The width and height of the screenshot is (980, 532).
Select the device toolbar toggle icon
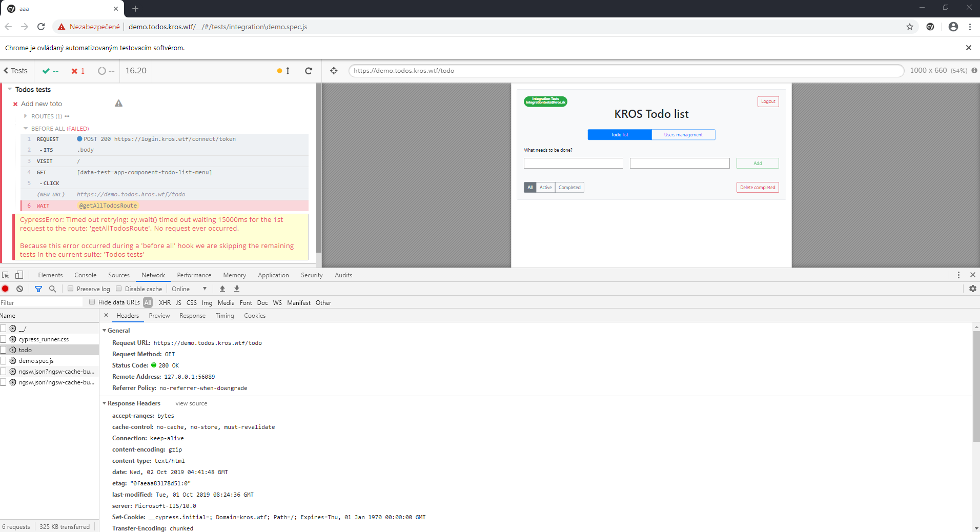19,275
